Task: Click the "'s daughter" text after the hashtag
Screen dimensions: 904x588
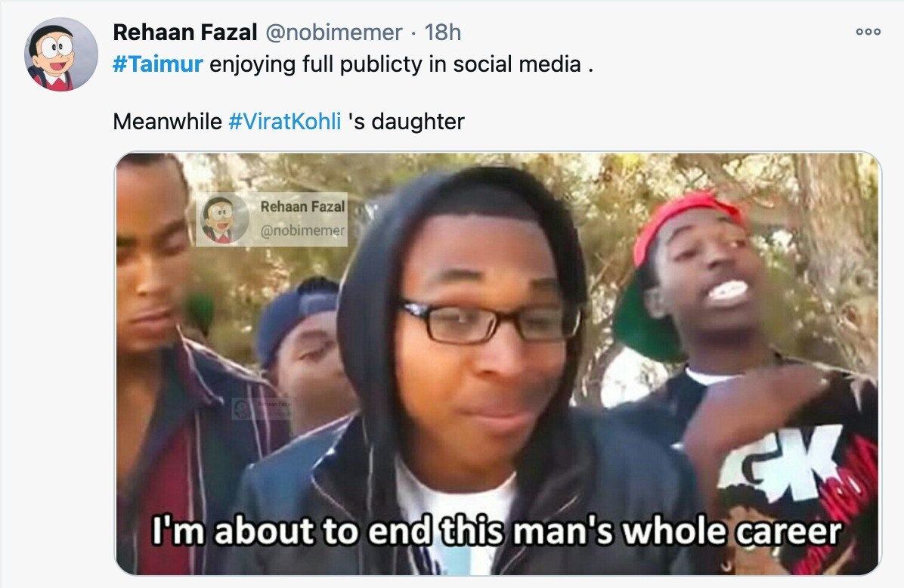Action: [407, 122]
